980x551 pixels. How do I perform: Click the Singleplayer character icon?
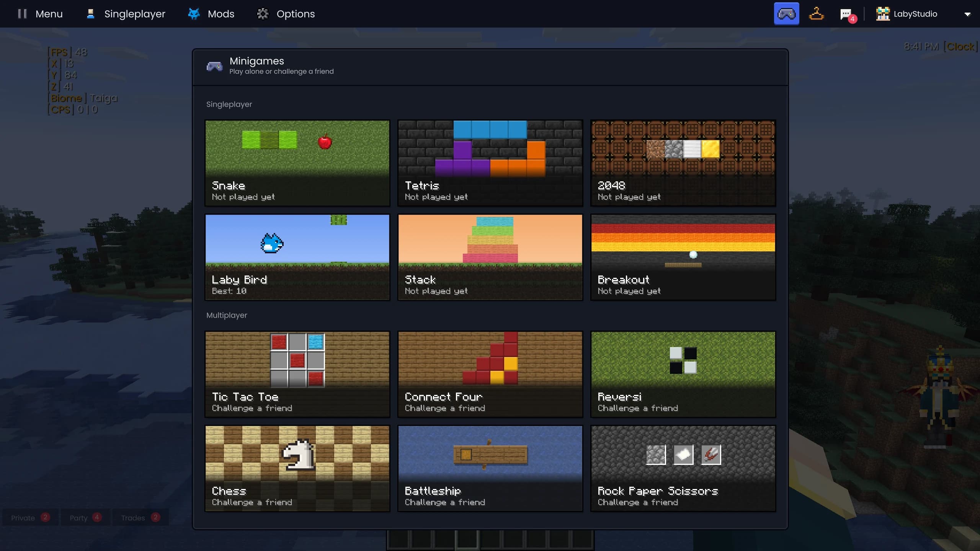click(91, 14)
